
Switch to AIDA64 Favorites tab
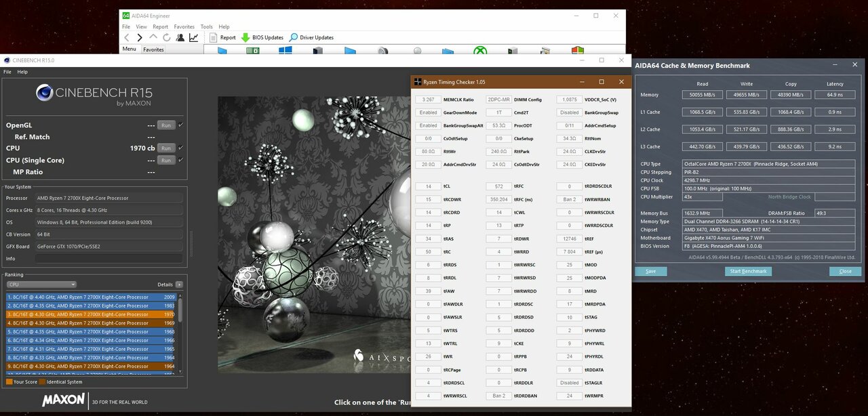click(153, 49)
